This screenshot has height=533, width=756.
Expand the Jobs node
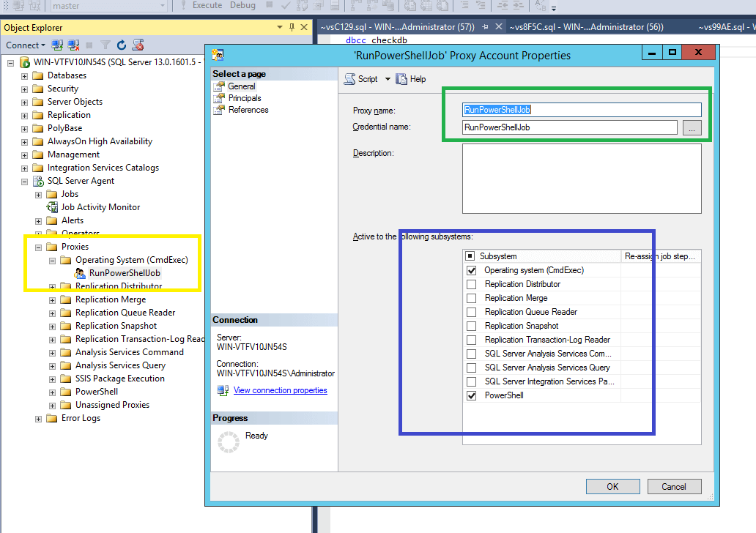[x=39, y=195]
